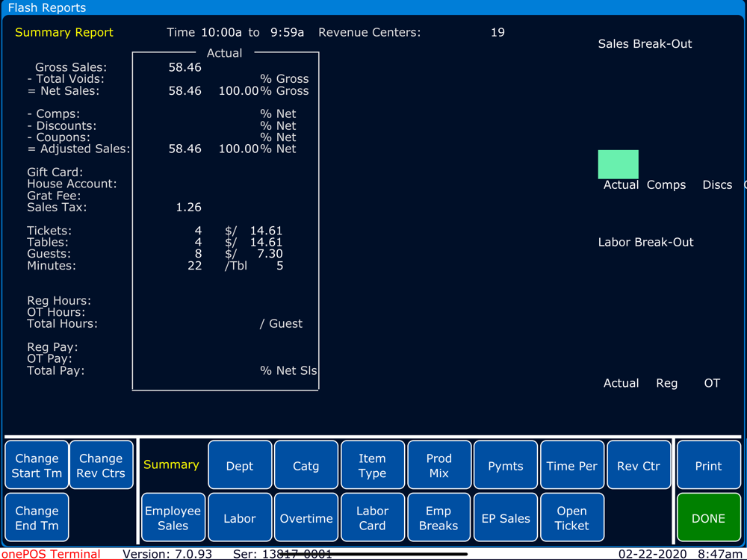View the Overtime report
This screenshot has height=560, width=747.
click(306, 517)
